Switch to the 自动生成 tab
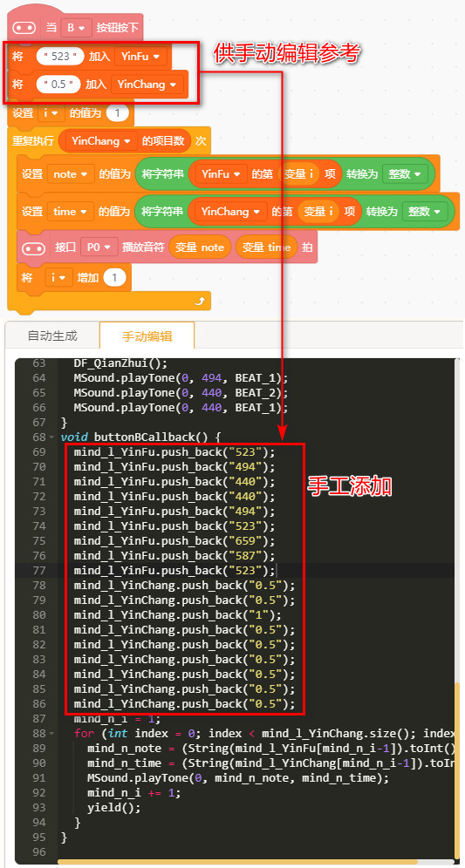 (52, 336)
